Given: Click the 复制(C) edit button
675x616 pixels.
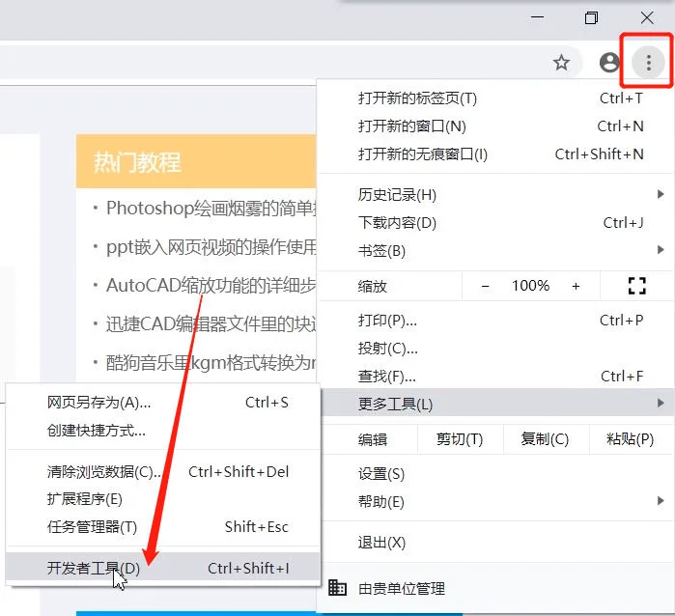Looking at the screenshot, I should (545, 439).
